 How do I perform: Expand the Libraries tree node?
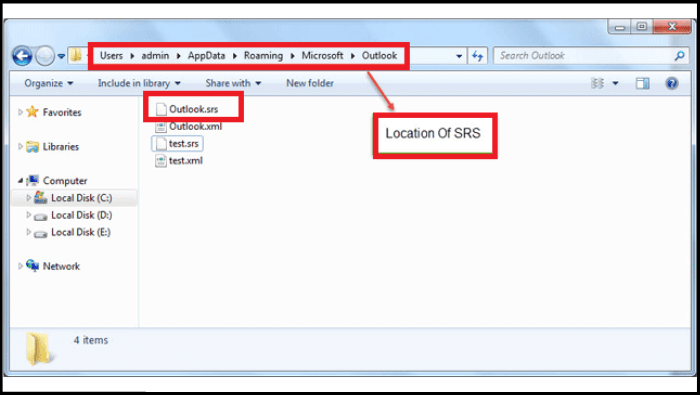point(20,146)
